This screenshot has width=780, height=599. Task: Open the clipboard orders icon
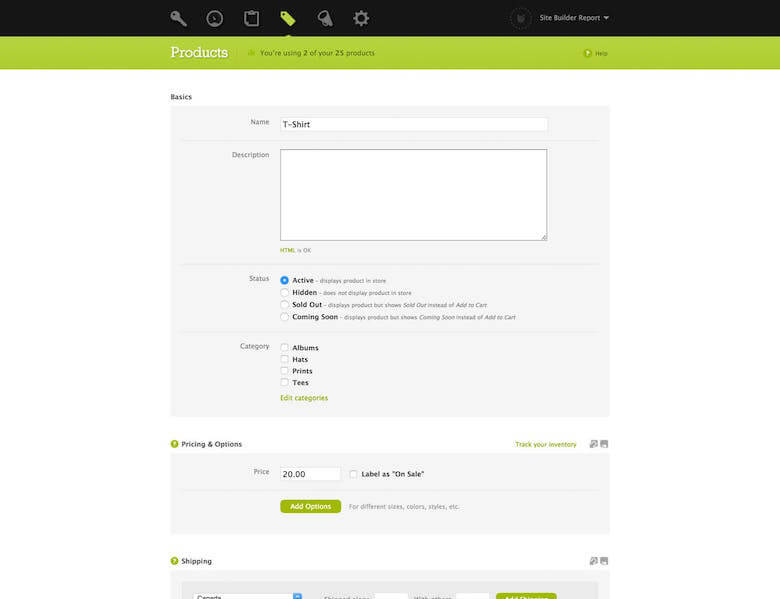coord(251,18)
